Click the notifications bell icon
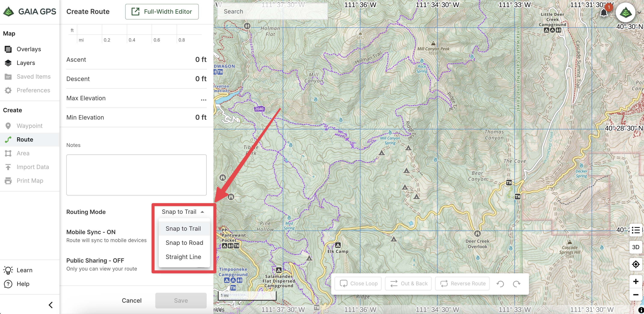This screenshot has height=314, width=644. coord(604,12)
